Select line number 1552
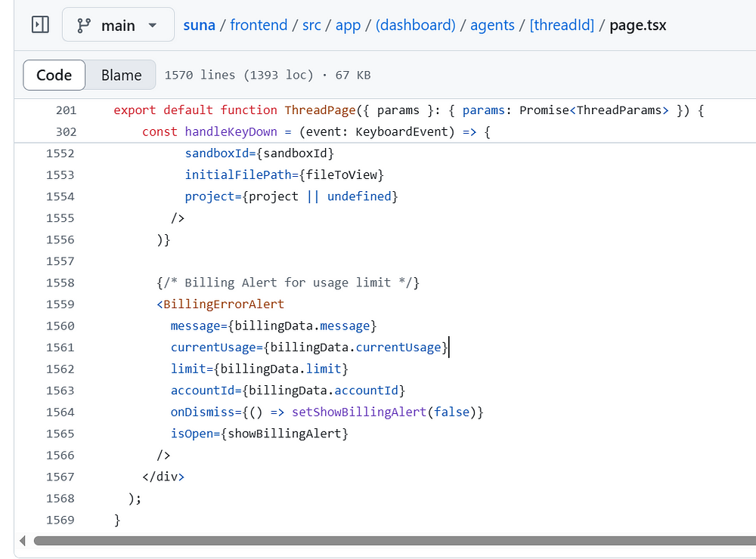The height and width of the screenshot is (559, 756). (60, 154)
